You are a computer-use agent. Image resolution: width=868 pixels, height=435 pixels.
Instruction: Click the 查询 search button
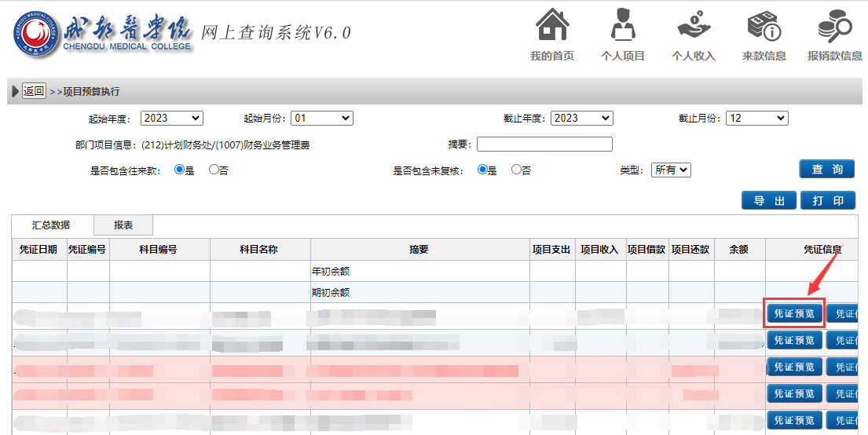click(x=826, y=170)
